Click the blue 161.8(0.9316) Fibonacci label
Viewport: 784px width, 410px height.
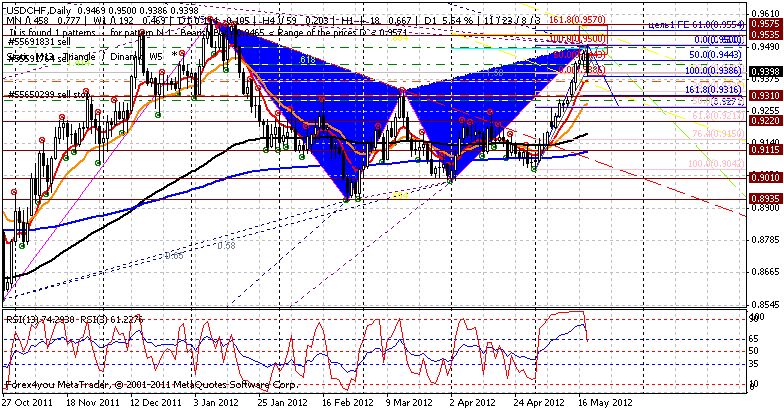click(x=713, y=89)
